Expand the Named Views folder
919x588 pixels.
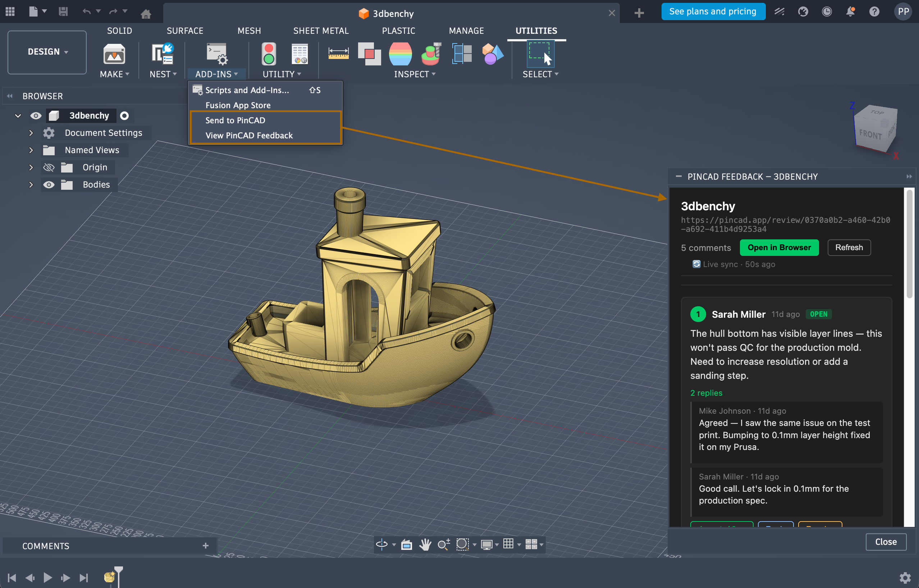pos(31,150)
